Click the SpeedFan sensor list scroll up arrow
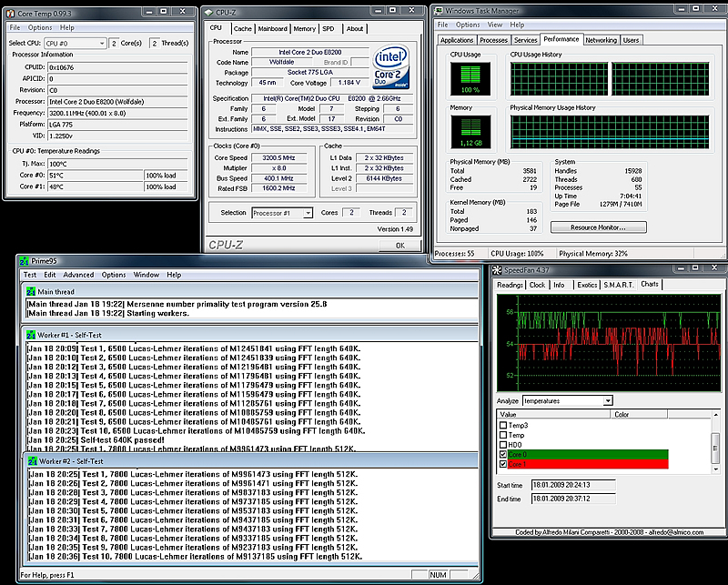Image resolution: width=728 pixels, height=585 pixels. (715, 414)
